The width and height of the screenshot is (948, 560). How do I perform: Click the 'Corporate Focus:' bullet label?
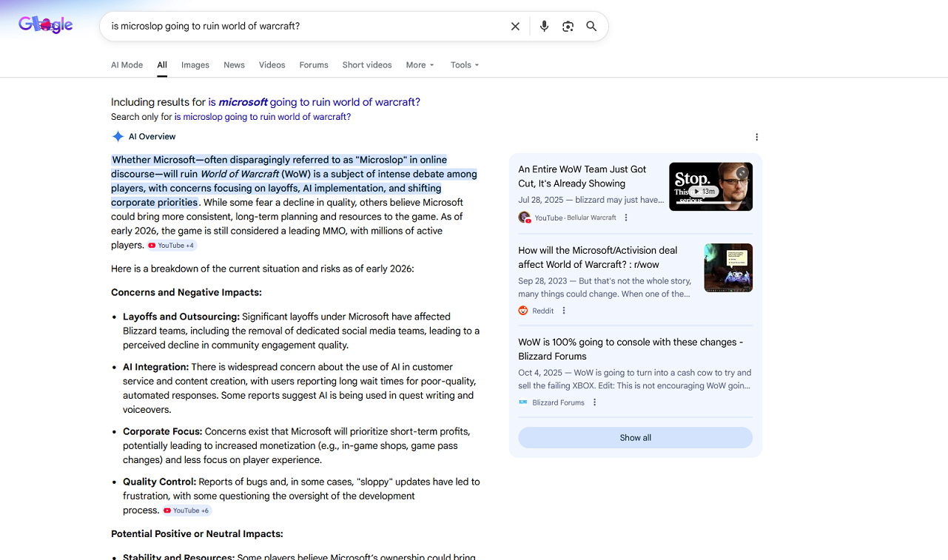click(x=162, y=431)
